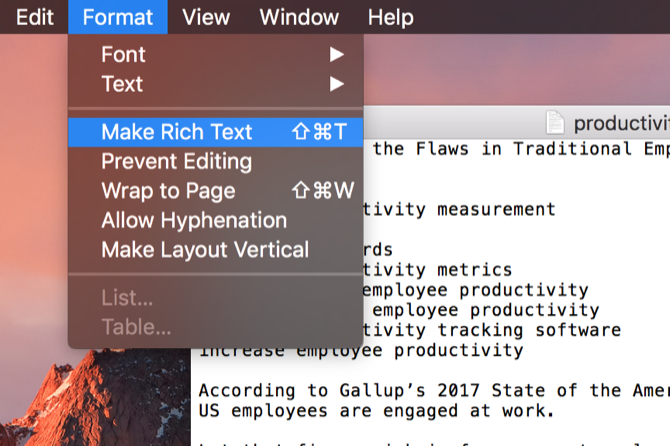
Task: Close the open Format menu
Action: 118,17
